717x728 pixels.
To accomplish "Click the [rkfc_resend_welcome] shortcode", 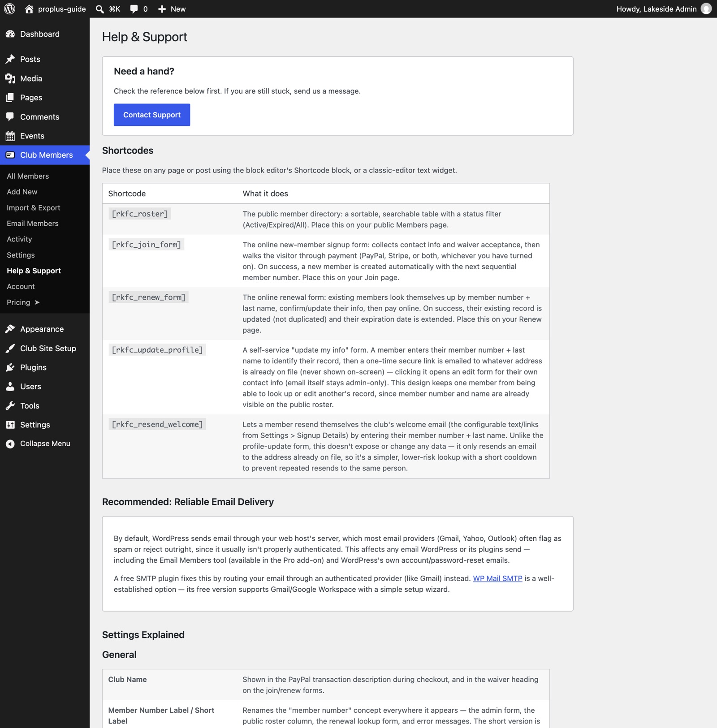I will [x=157, y=424].
